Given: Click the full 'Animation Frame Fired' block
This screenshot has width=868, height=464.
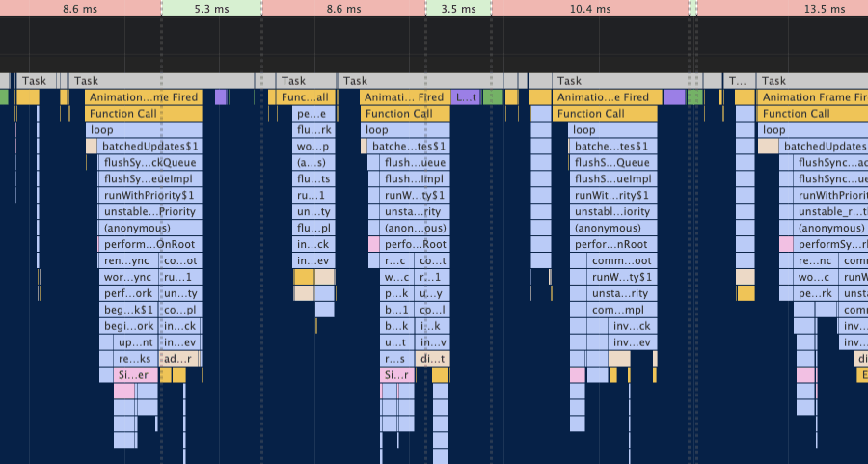Looking at the screenshot, I should [x=814, y=97].
